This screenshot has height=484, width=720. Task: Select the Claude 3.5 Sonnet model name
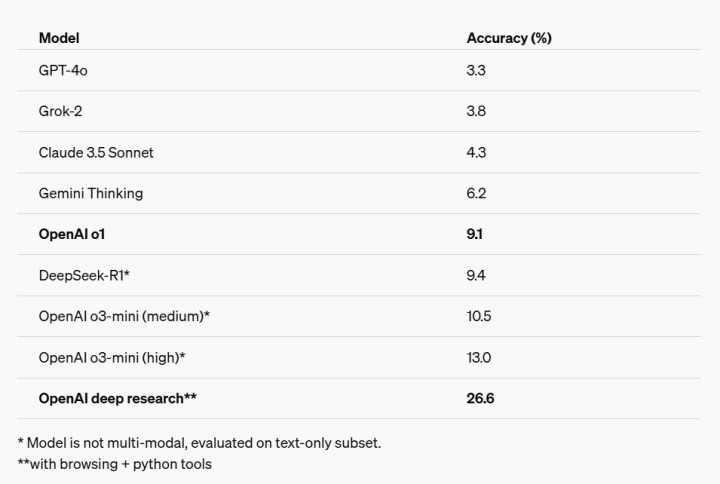click(96, 153)
